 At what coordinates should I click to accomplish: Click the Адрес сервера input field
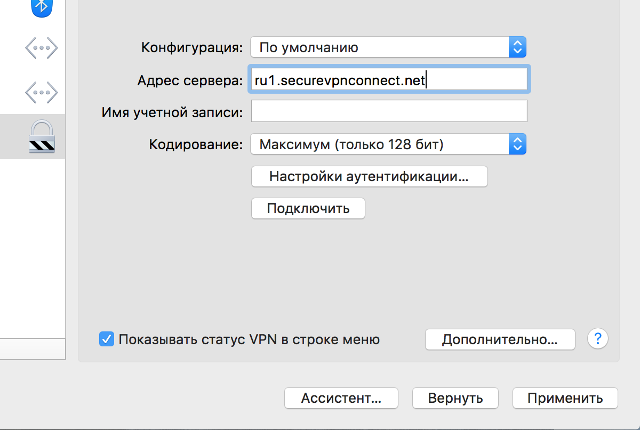pos(389,80)
